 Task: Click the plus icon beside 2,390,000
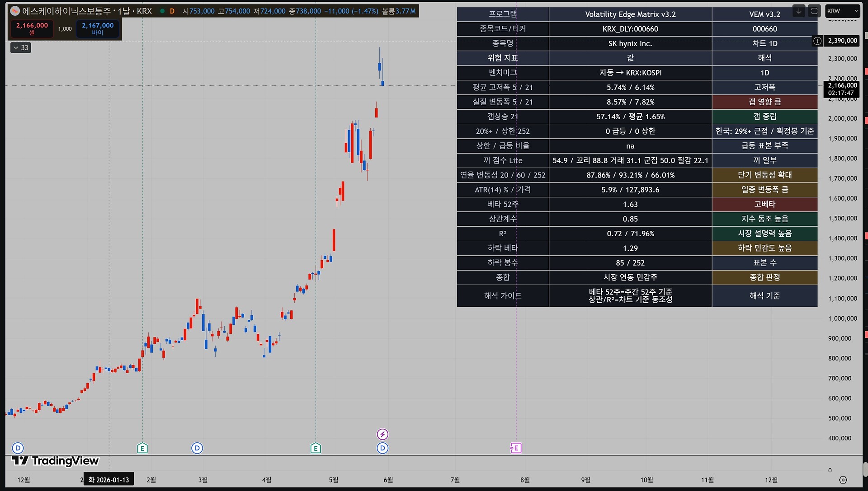[x=817, y=41]
